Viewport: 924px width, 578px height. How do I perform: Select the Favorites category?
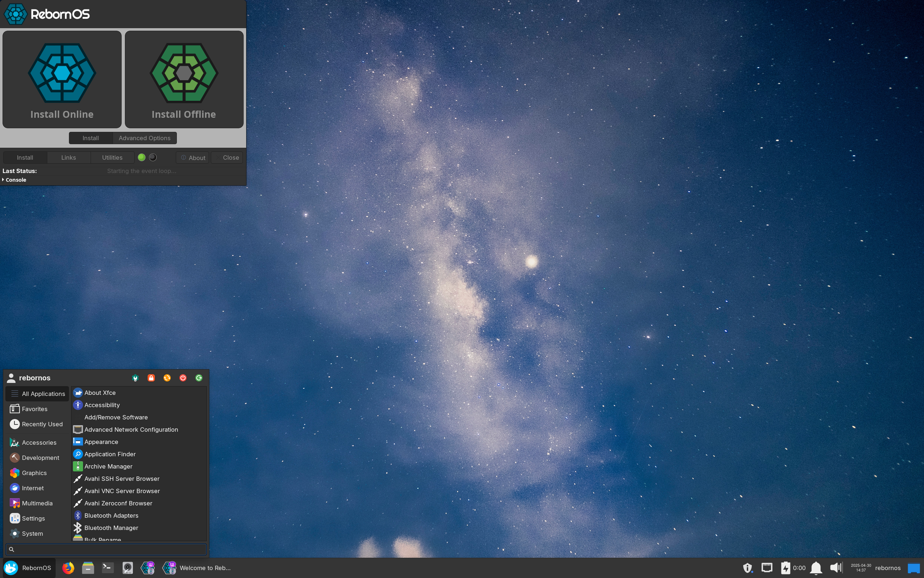pos(37,409)
